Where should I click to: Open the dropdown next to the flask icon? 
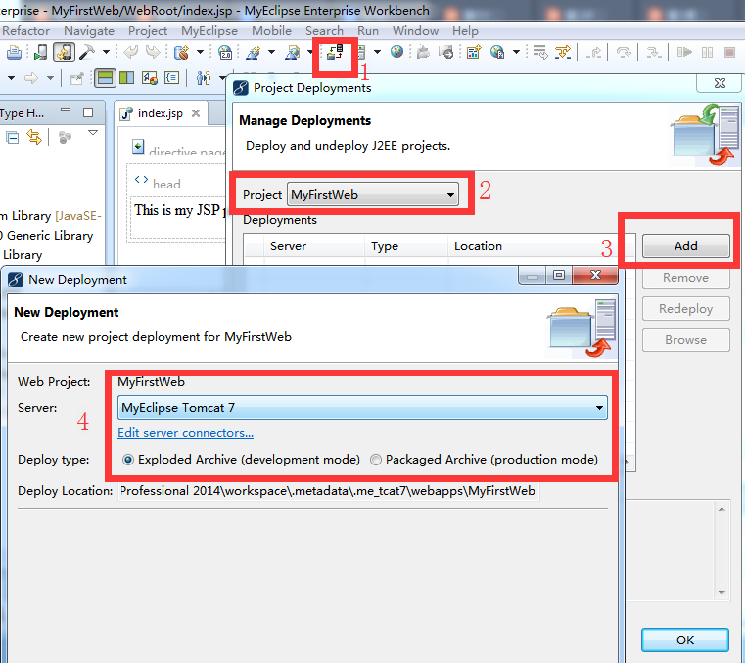(x=271, y=52)
